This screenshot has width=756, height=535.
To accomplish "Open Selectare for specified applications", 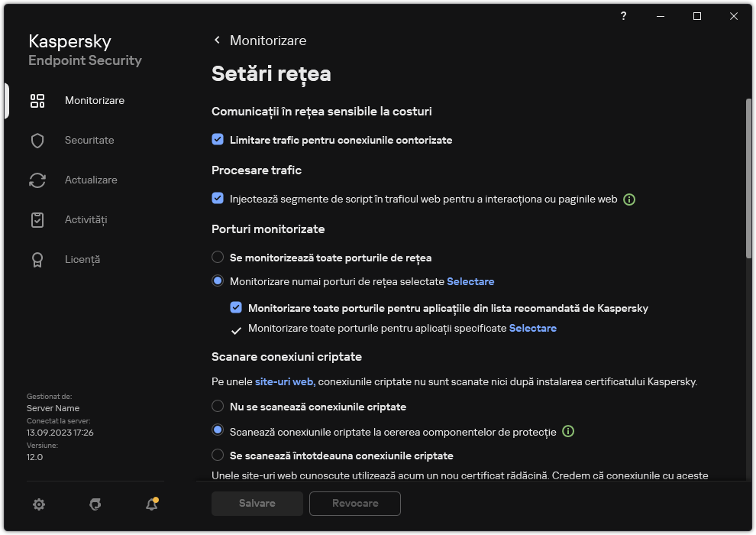I will click(x=533, y=328).
